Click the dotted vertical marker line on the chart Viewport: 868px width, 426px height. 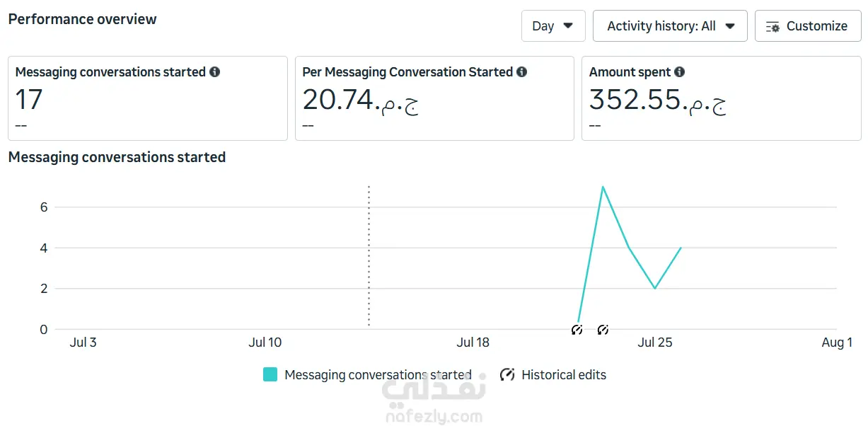coord(369,256)
